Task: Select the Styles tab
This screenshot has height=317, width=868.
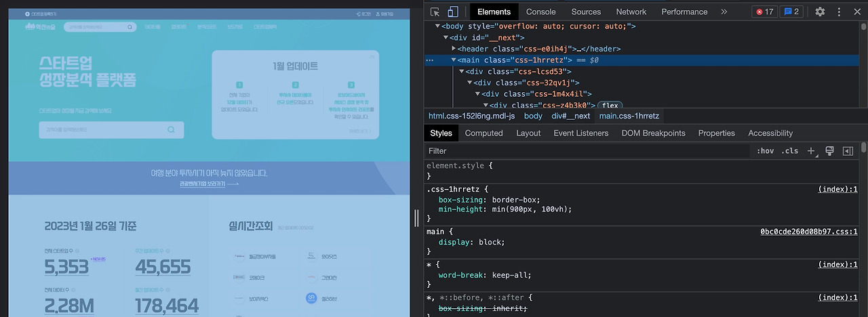Action: pos(441,133)
